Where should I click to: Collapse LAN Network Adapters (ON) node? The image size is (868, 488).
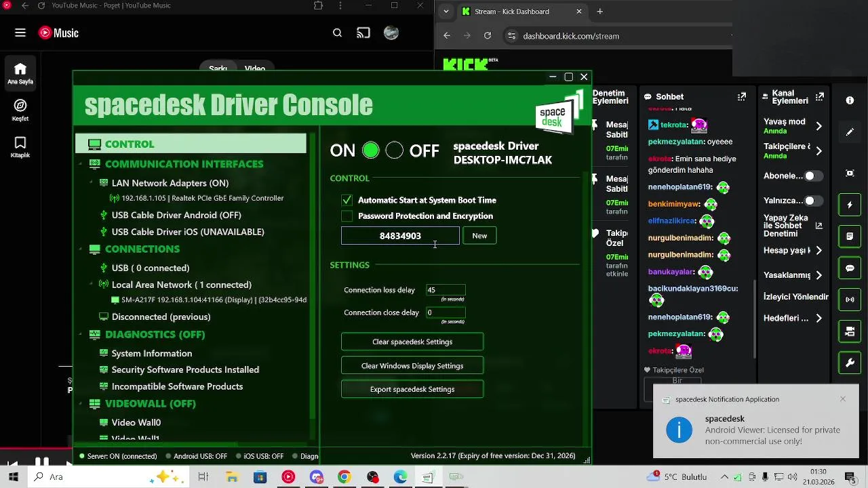(91, 183)
